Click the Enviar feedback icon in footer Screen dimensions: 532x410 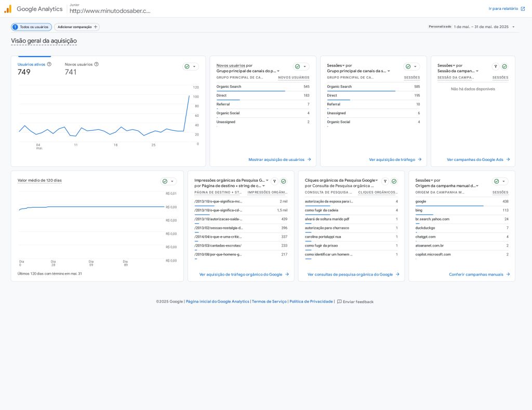(339, 302)
